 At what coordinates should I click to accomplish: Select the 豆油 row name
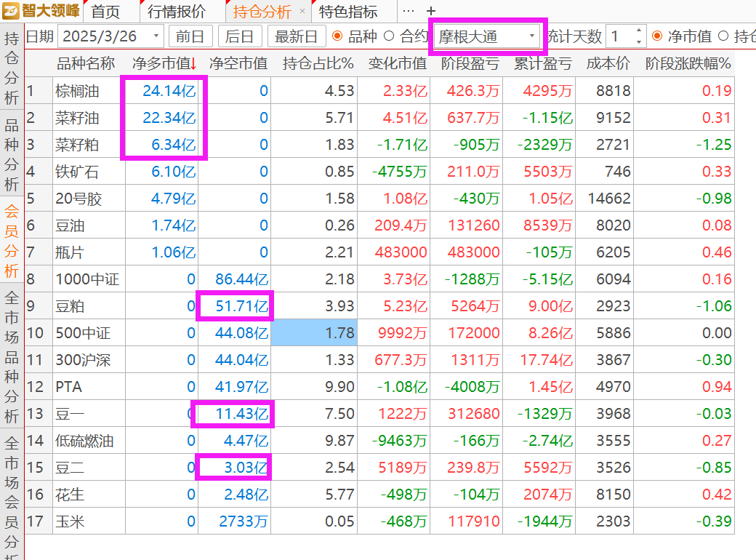(x=70, y=225)
